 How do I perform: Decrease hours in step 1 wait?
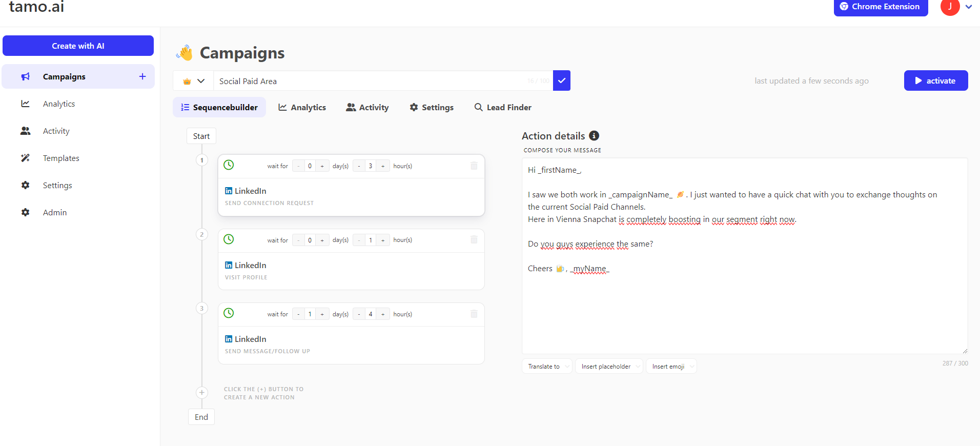point(359,166)
